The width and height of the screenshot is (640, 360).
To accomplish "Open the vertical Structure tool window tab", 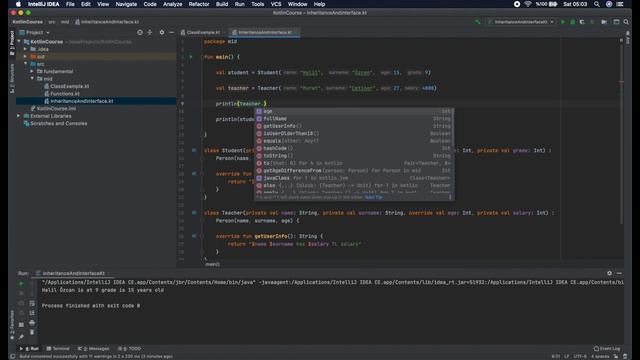I will coord(12,78).
